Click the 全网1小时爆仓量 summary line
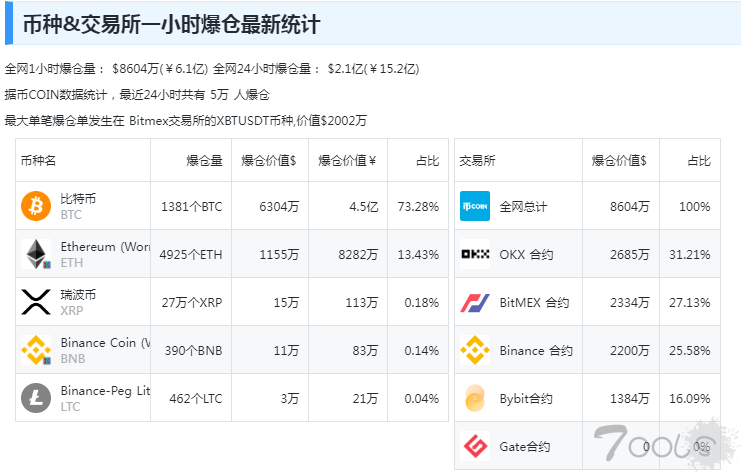The height and width of the screenshot is (476, 741). tap(212, 69)
